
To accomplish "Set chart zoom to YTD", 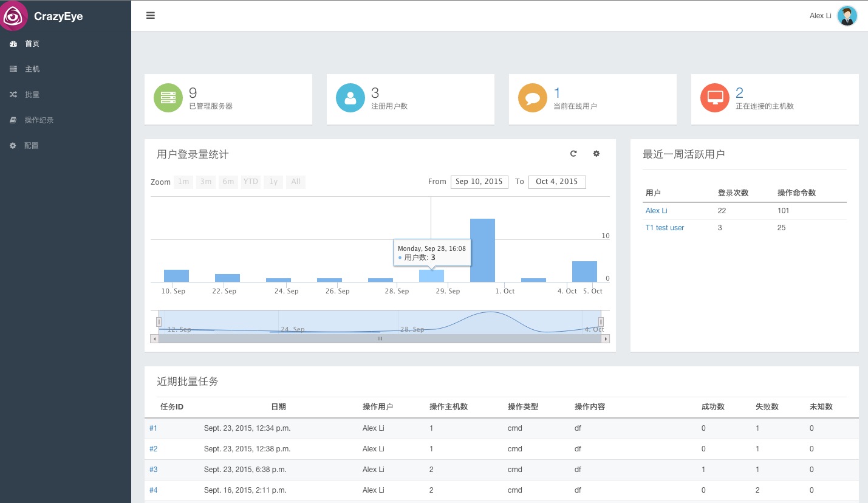I will (251, 182).
